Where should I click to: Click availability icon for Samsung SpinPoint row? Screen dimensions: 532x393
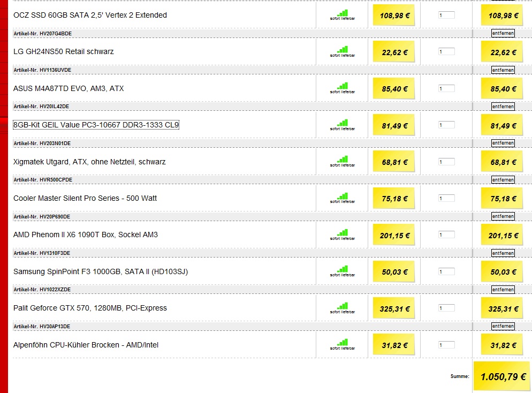coord(343,272)
